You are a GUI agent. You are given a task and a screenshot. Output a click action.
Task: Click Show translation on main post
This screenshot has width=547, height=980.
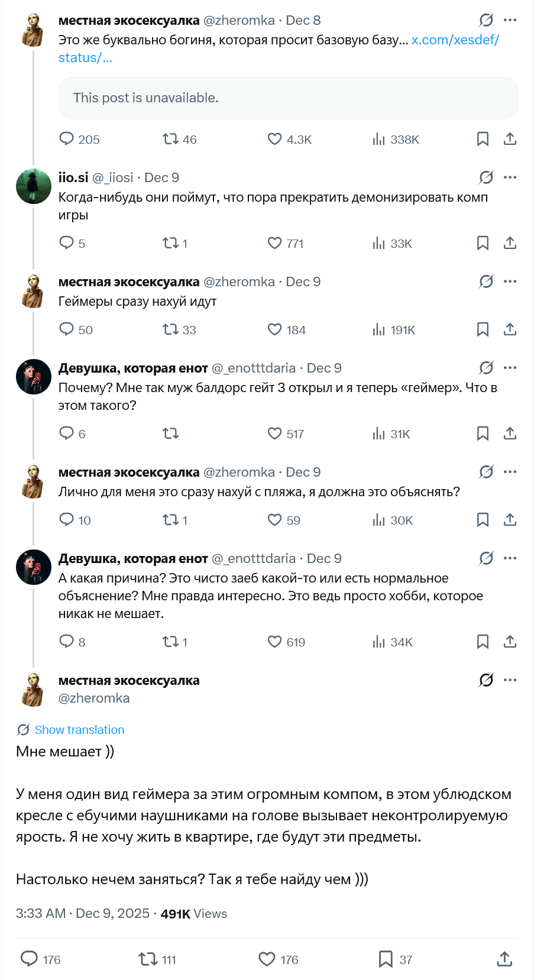coord(79,730)
